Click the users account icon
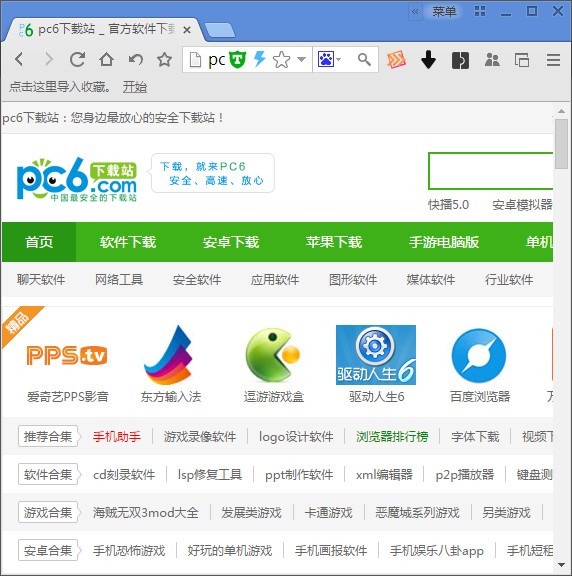This screenshot has height=576, width=572. click(492, 60)
